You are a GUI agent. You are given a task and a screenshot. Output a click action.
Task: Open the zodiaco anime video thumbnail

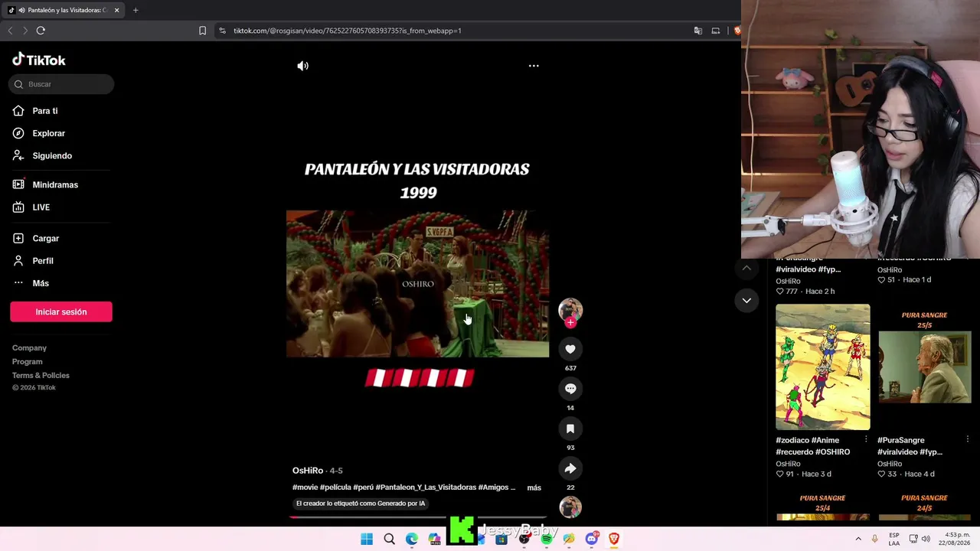[x=822, y=367]
